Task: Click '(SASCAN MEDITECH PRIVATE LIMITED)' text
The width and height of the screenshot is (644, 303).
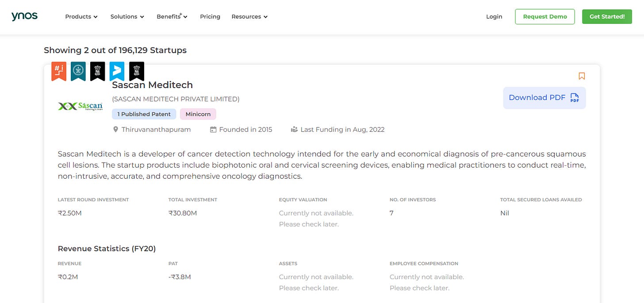Action: coord(176,99)
